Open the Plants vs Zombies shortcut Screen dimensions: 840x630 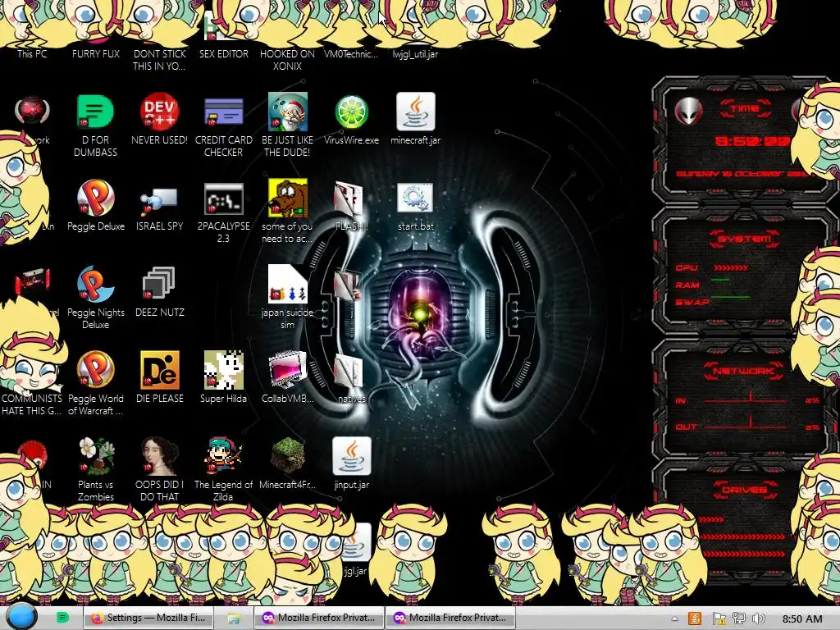click(95, 456)
